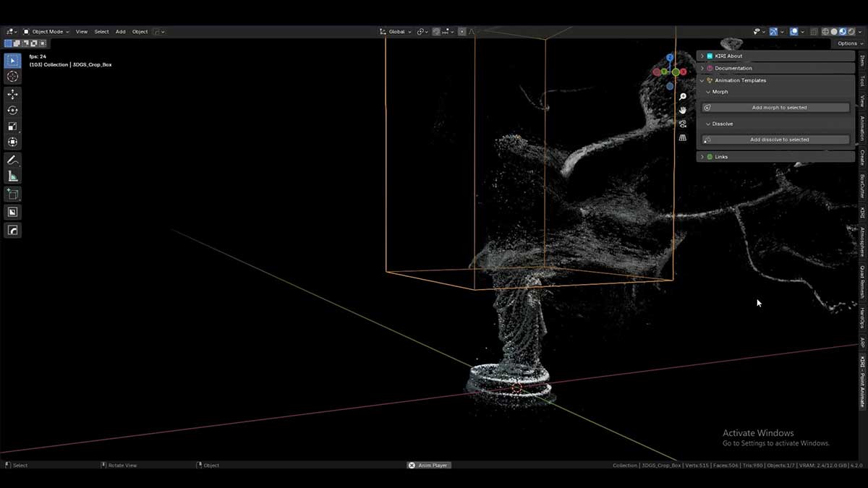This screenshot has width=868, height=488.
Task: Activate the Add Cube tool
Action: [x=12, y=194]
